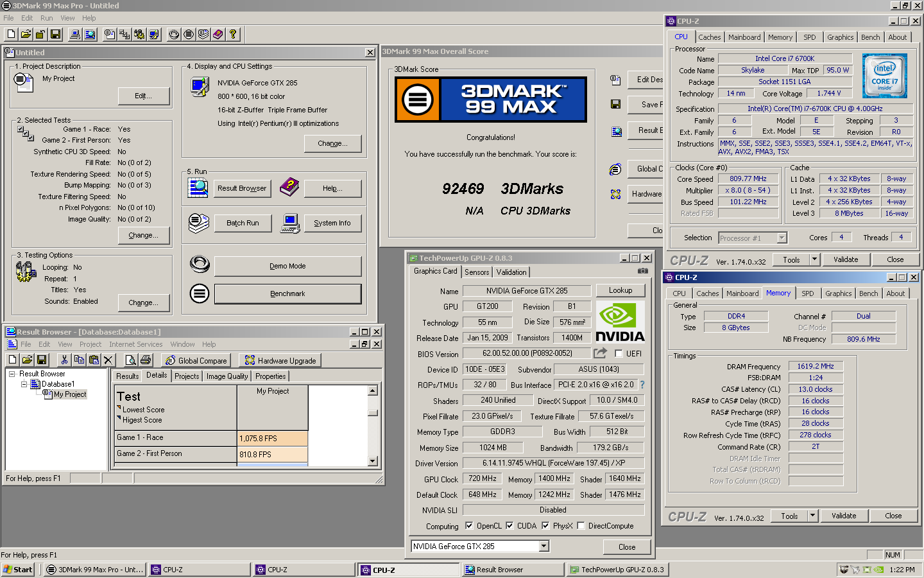Click Hardware Upgrade icon in score window
This screenshot has height=578, width=924.
615,194
